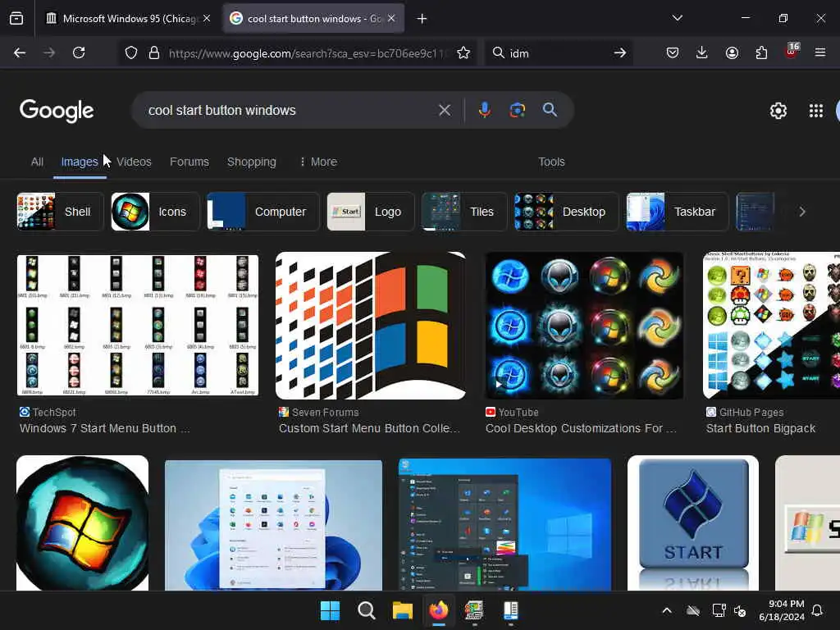
Task: Open the round painted Windows orb image
Action: [x=83, y=523]
